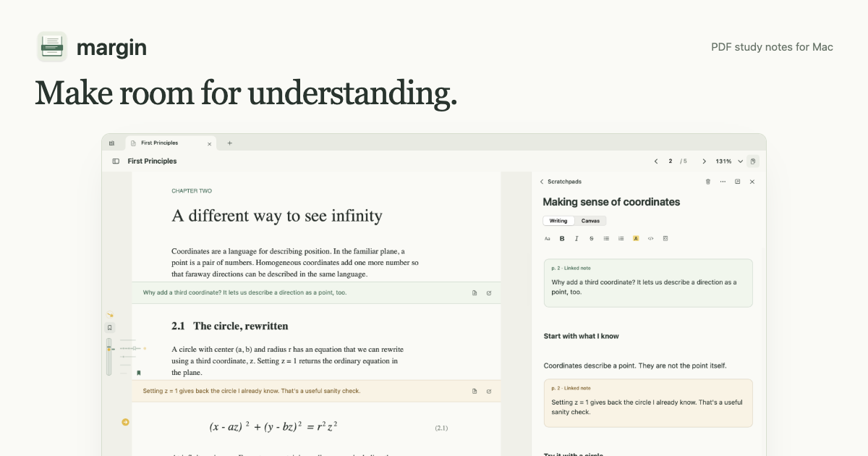This screenshot has height=456, width=868.
Task: Click heading A different way to see infinity
Action: pyautogui.click(x=277, y=216)
